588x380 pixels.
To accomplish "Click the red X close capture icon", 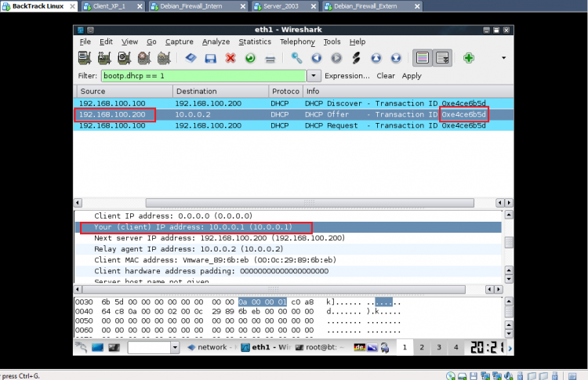I will (230, 58).
